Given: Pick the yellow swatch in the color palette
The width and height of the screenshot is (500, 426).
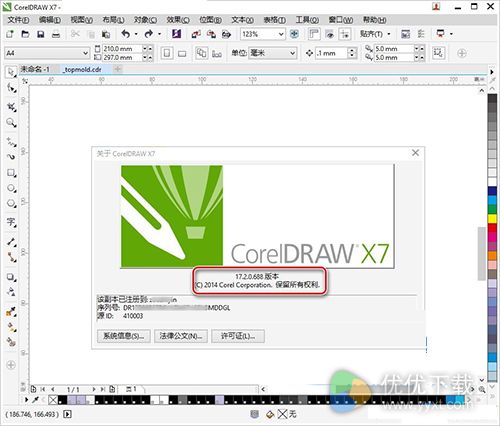Looking at the screenshot, I should 492,219.
